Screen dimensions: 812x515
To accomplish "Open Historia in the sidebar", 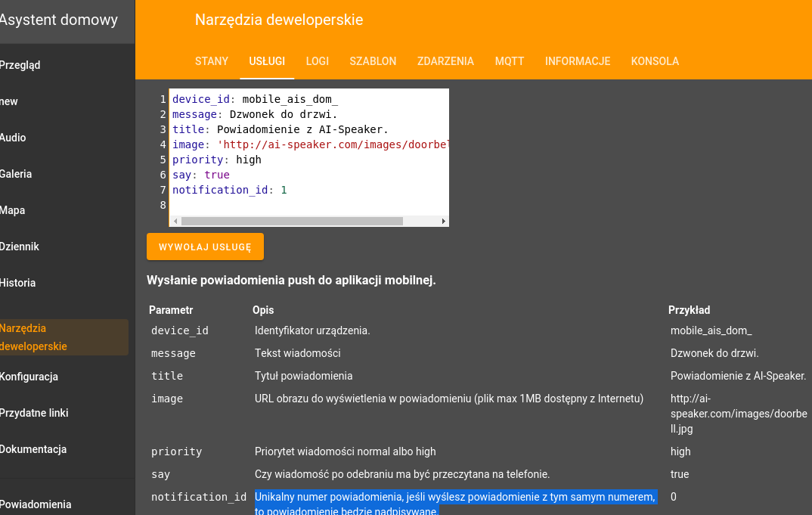I will click(17, 283).
